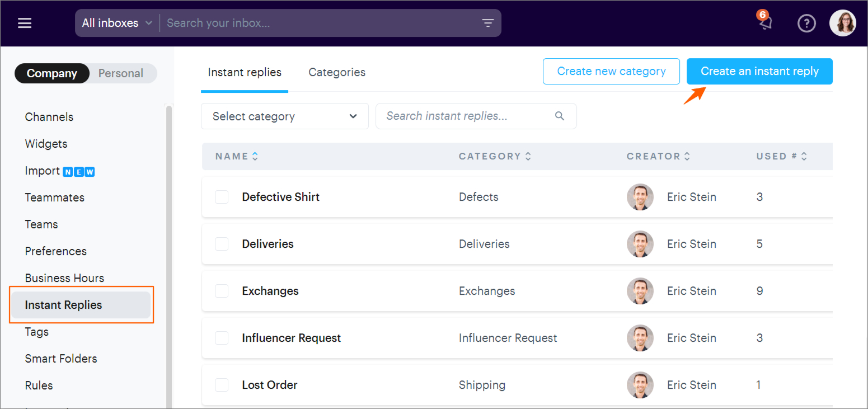Sort by Category column header arrows
The height and width of the screenshot is (409, 868).
coord(528,157)
